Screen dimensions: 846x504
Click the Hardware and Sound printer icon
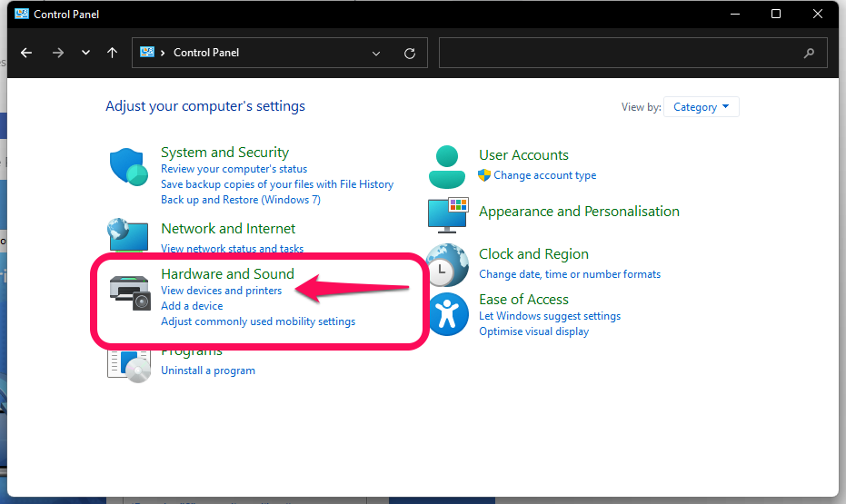129,292
